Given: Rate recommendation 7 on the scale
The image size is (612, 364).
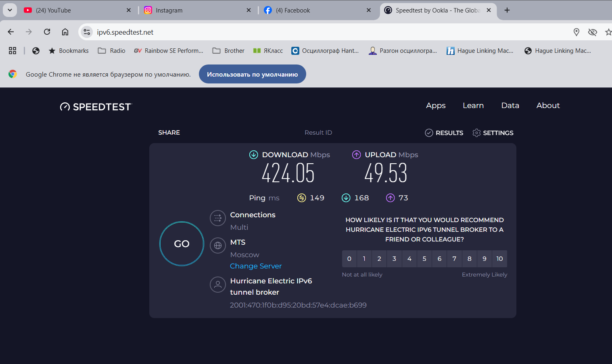Looking at the screenshot, I should 454,259.
